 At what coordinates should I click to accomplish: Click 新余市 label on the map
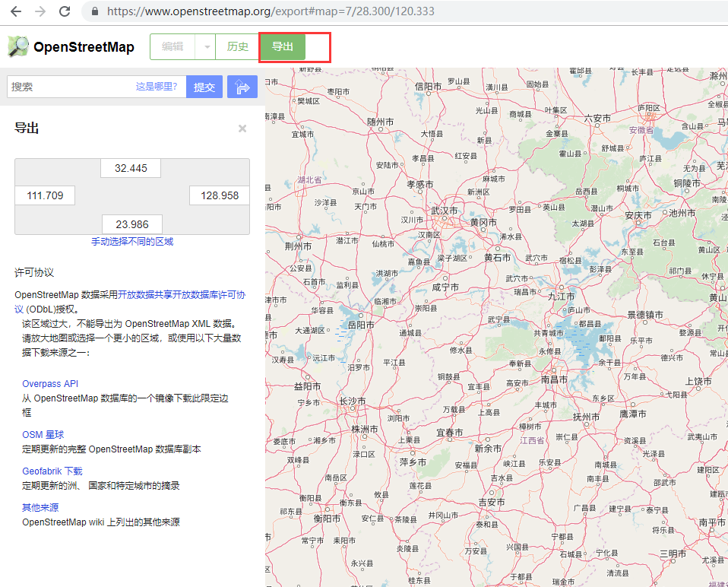click(488, 449)
